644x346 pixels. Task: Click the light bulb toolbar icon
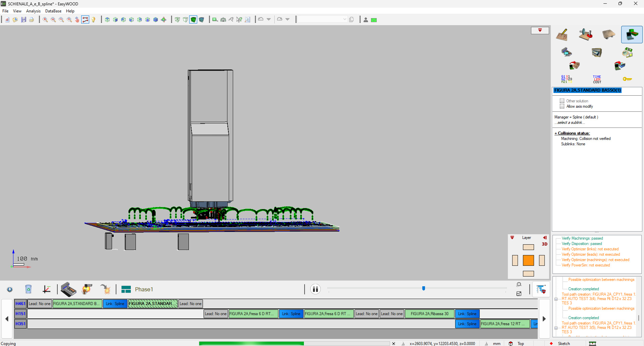pyautogui.click(x=94, y=20)
